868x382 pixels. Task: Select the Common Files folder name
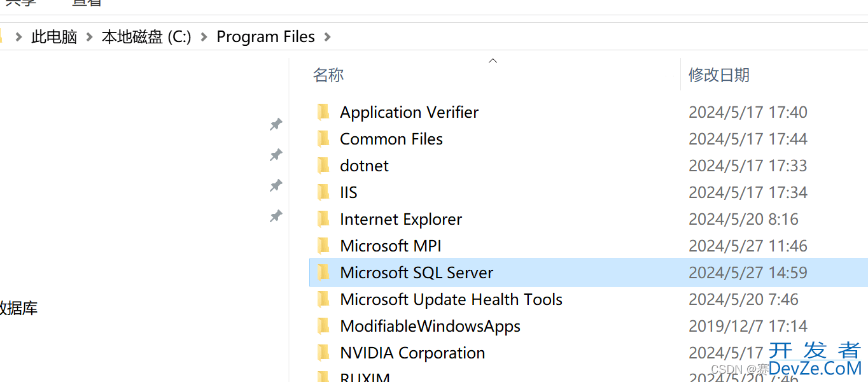(x=391, y=139)
